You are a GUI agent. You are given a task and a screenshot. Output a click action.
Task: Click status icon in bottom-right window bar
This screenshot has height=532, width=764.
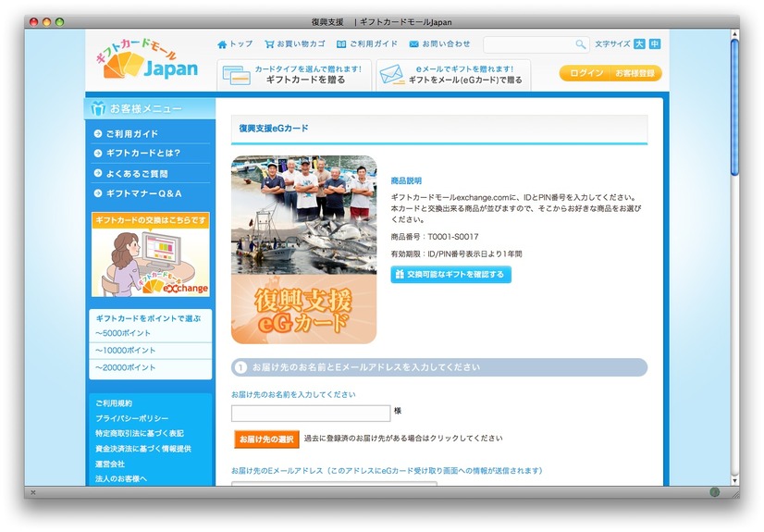point(714,492)
